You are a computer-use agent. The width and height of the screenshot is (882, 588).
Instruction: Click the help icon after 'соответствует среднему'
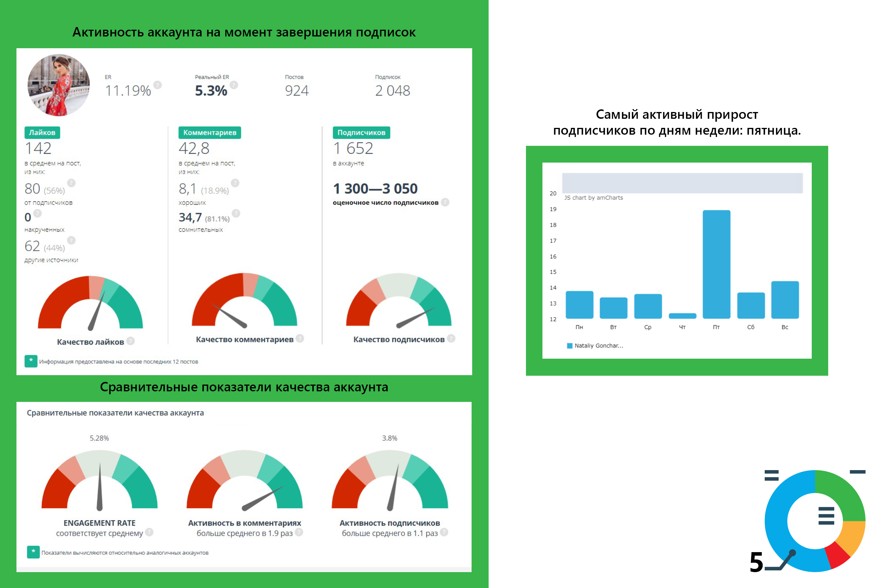(x=149, y=532)
